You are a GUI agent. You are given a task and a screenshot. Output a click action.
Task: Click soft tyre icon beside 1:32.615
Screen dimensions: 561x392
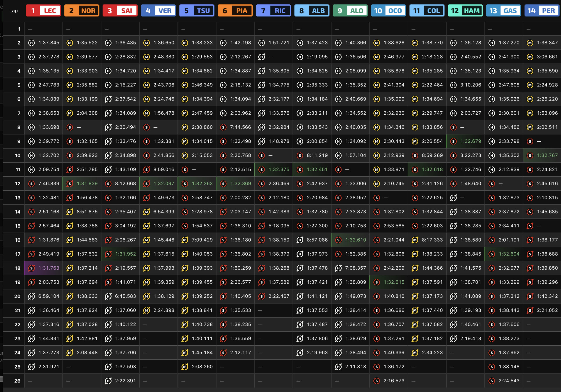click(377, 282)
